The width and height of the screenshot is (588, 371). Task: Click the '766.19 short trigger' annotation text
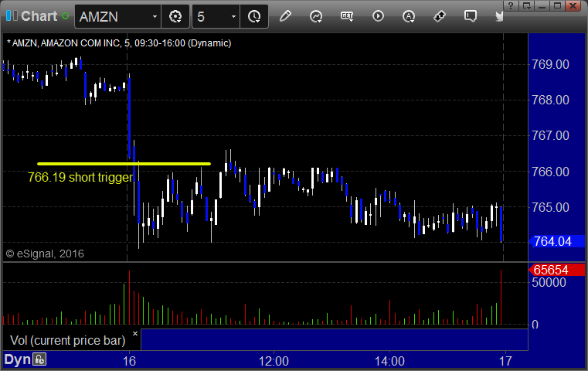[x=80, y=177]
